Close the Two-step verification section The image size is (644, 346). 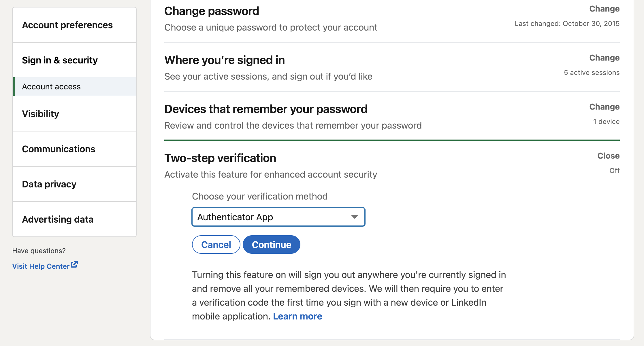pos(608,156)
